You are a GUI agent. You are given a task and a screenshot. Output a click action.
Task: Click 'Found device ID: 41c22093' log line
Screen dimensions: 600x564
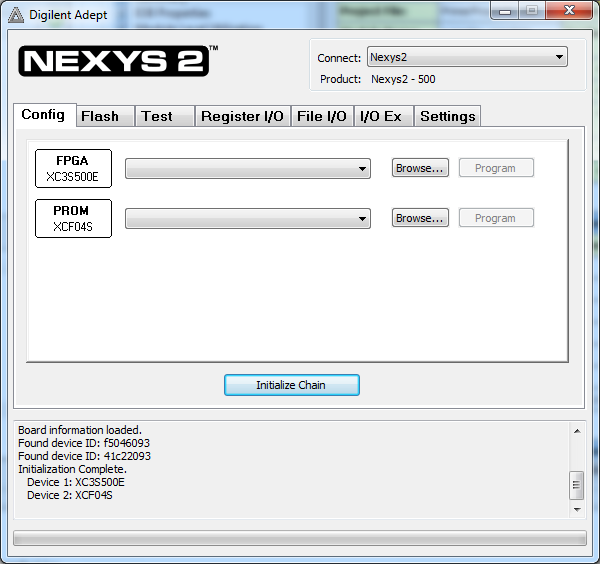pyautogui.click(x=85, y=456)
